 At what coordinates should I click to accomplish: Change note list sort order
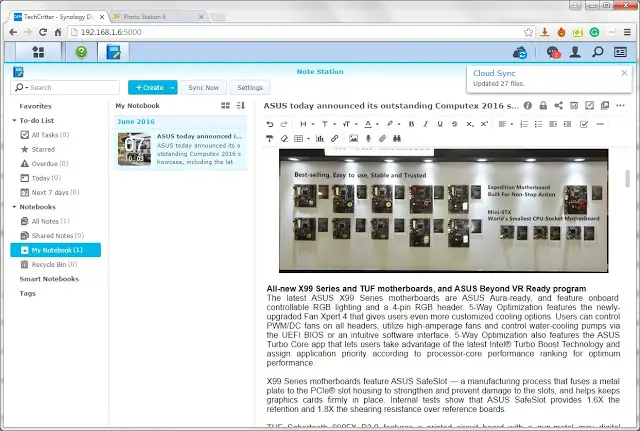tap(241, 106)
